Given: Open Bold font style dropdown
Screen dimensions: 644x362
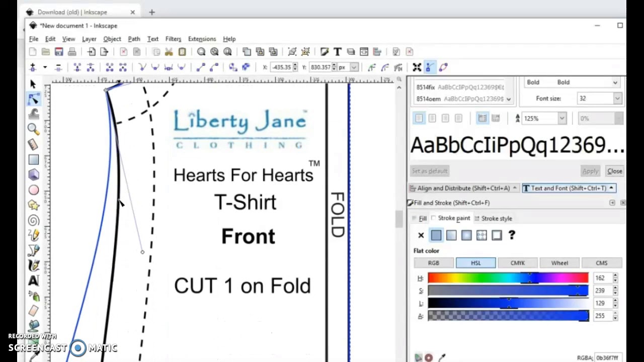Looking at the screenshot, I should coord(615,82).
